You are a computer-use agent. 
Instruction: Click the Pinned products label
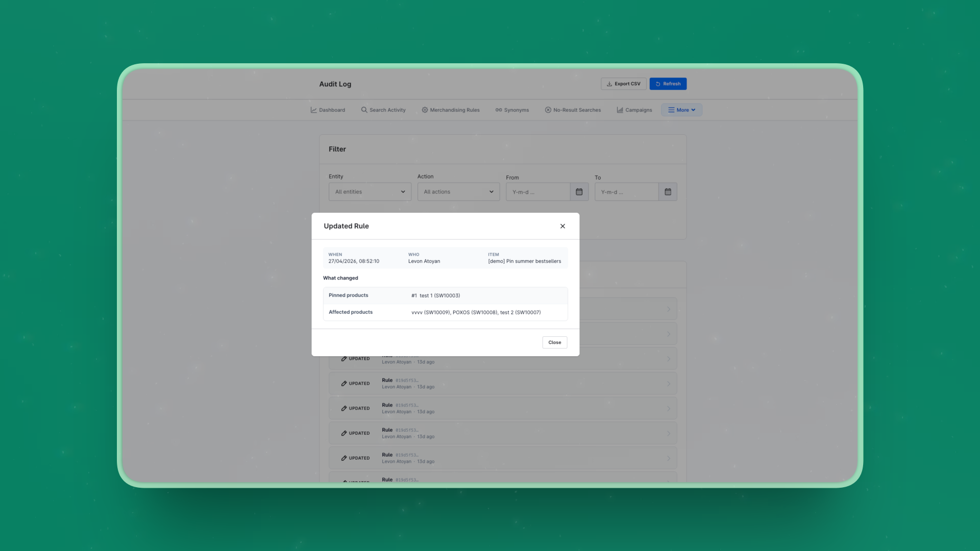pos(348,295)
